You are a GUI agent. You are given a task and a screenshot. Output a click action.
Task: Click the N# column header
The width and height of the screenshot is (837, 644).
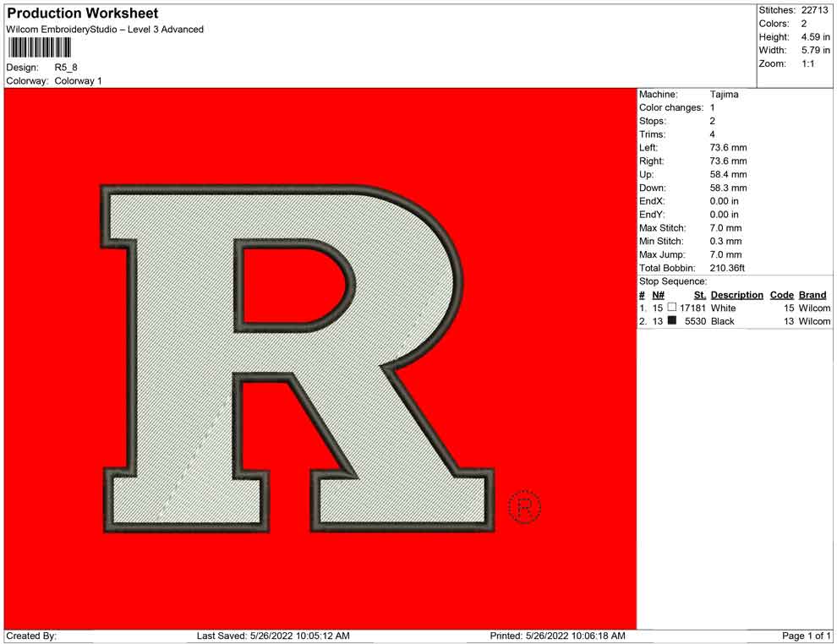tap(658, 295)
